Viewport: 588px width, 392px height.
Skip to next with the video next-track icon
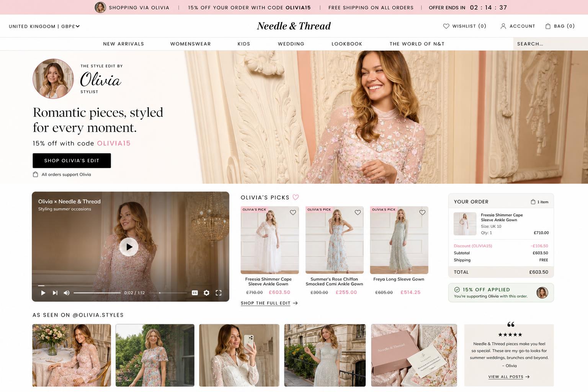tap(55, 293)
